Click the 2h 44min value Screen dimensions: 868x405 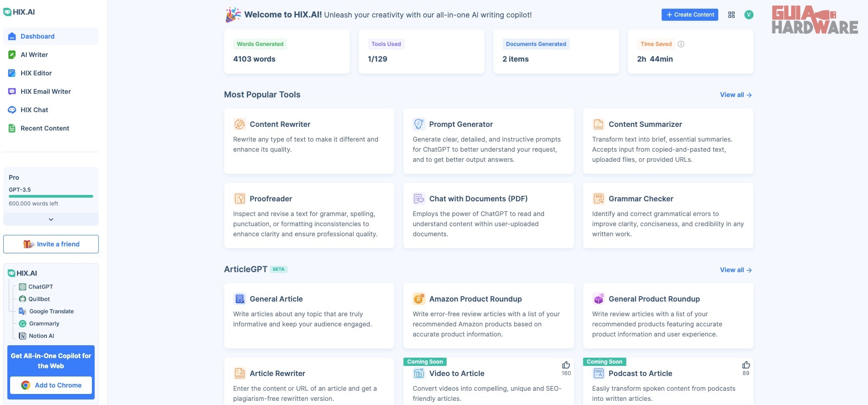coord(655,59)
